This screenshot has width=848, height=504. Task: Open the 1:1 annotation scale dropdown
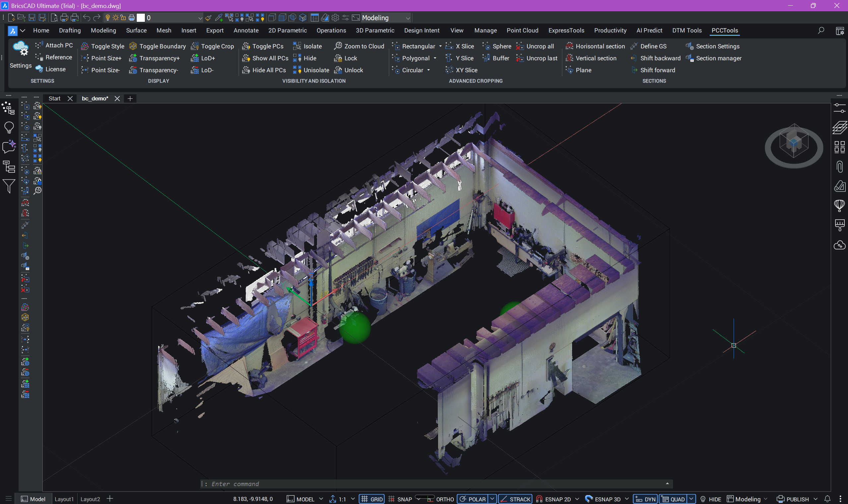[353, 499]
